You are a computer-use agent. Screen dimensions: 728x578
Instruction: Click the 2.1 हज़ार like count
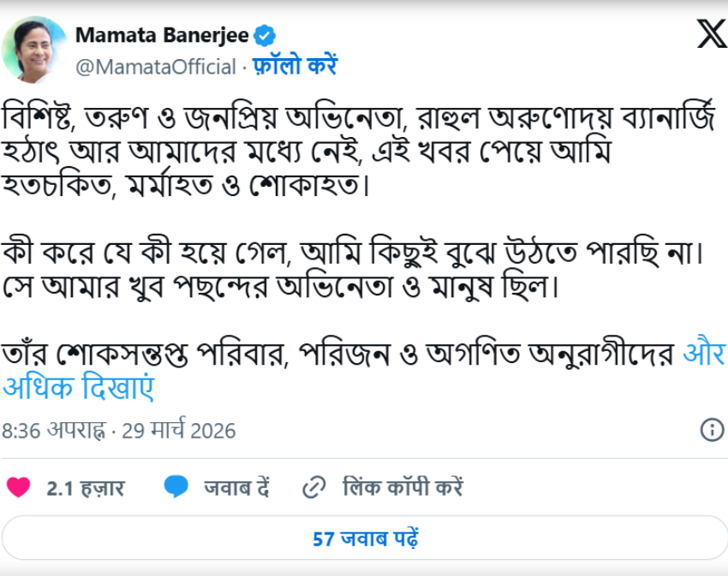tap(85, 488)
